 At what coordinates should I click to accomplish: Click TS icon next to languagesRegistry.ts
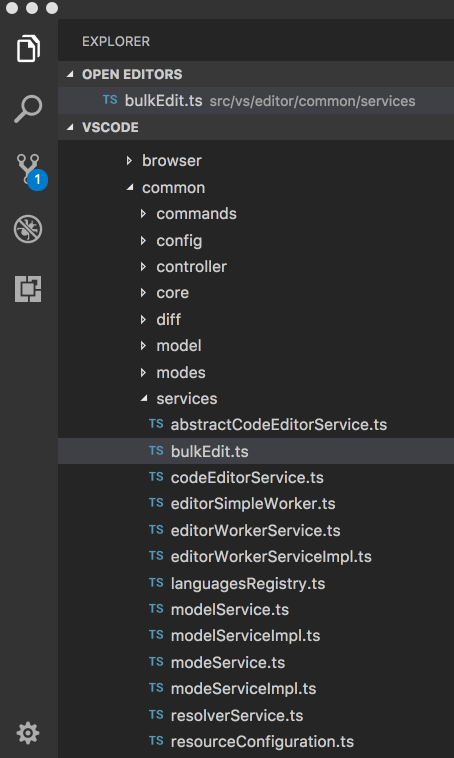coord(156,583)
